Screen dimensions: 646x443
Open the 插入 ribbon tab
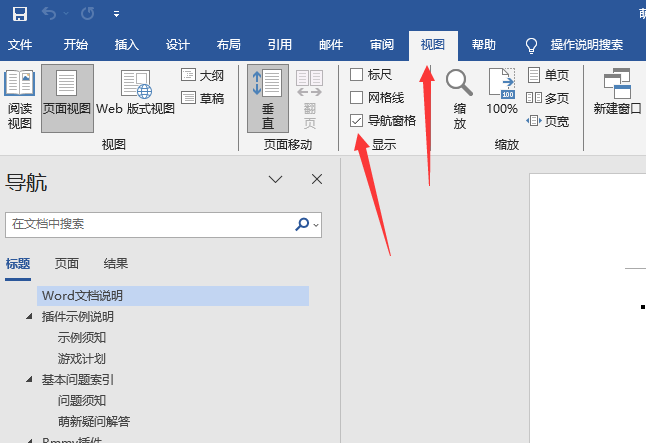pyautogui.click(x=127, y=45)
